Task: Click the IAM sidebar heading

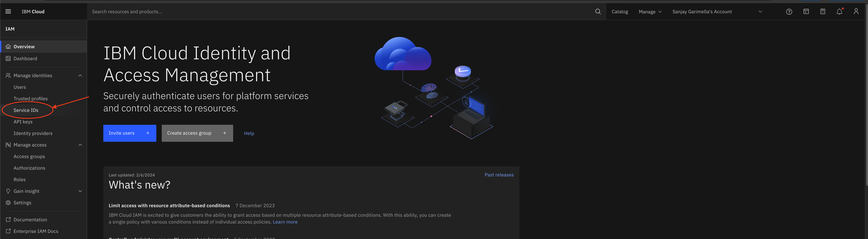Action: (10, 29)
